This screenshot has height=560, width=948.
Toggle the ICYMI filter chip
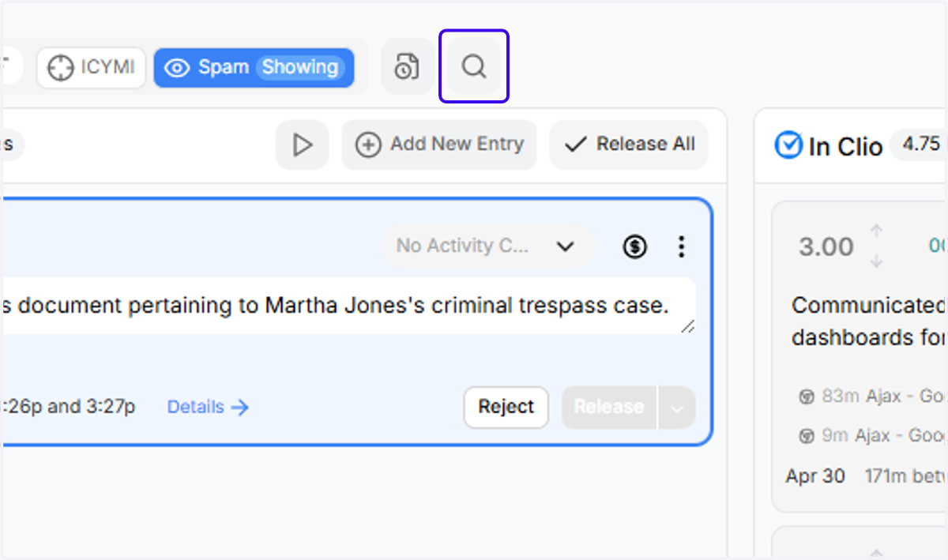pos(91,68)
